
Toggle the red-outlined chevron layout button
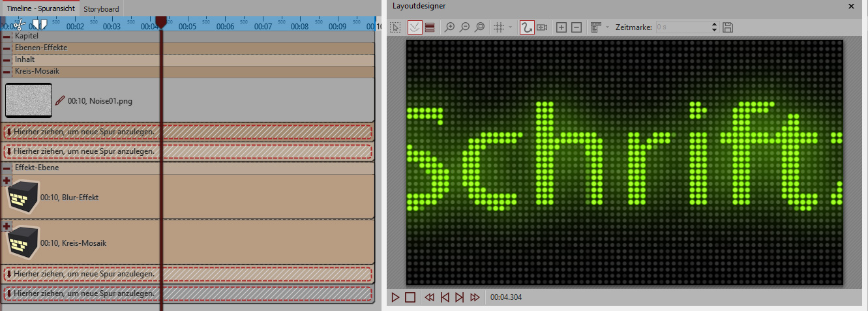(x=414, y=27)
